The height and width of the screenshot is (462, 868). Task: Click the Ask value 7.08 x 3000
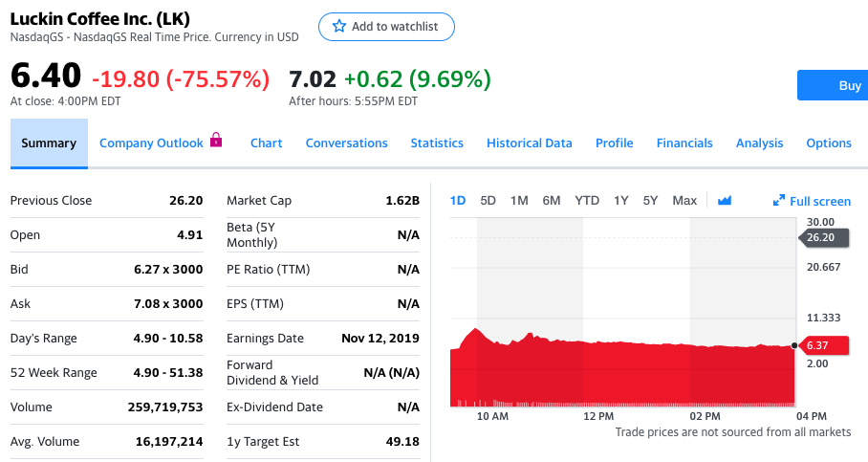click(168, 303)
